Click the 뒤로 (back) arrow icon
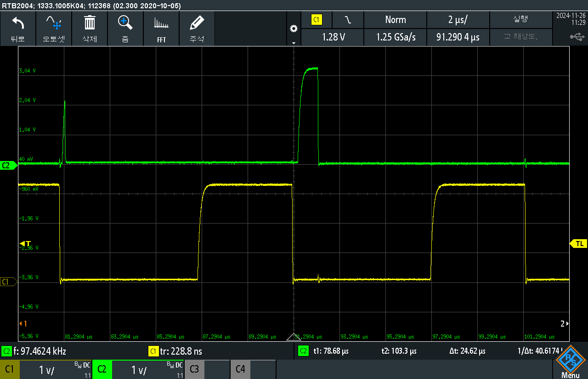This screenshot has height=379, width=588. [18, 28]
